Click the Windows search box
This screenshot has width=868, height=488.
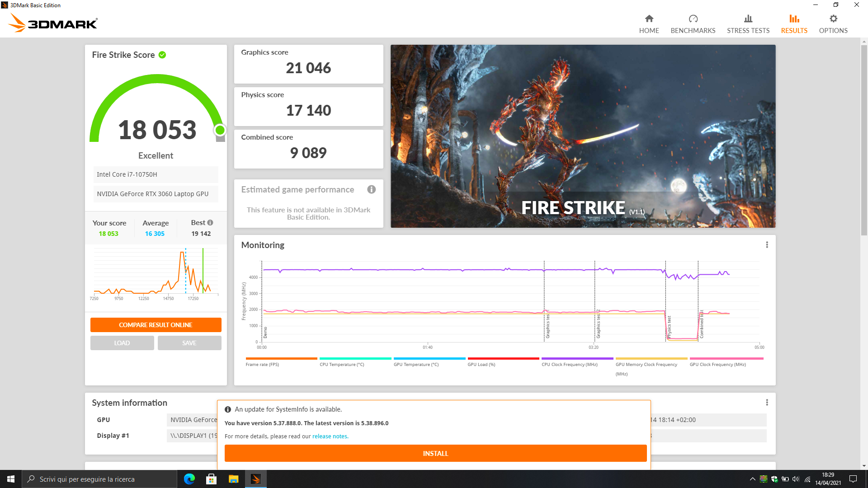99,479
